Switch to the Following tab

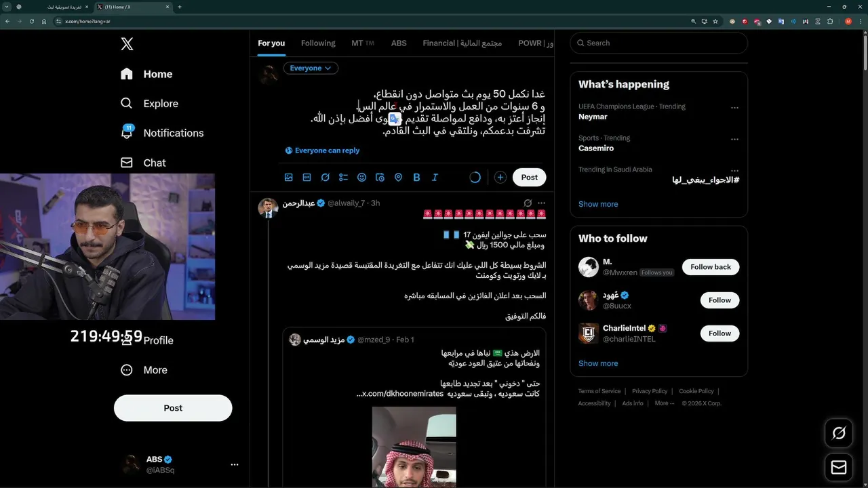tap(318, 43)
